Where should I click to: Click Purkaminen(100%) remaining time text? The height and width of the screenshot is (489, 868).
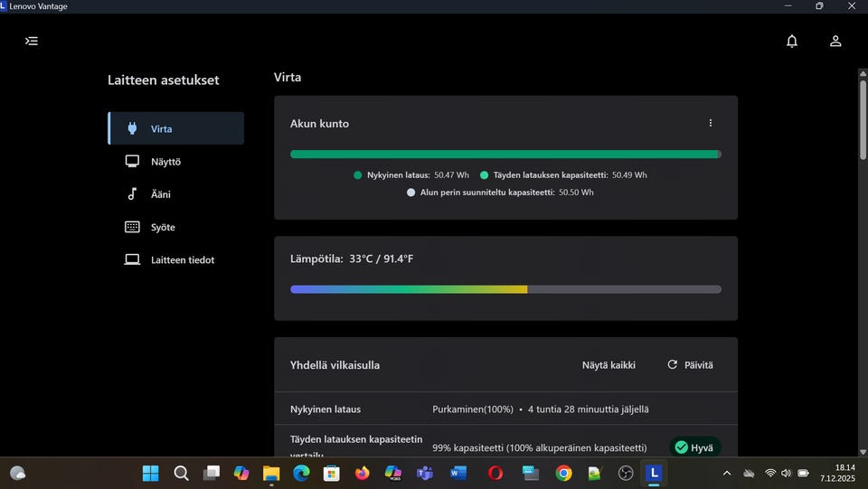click(541, 409)
